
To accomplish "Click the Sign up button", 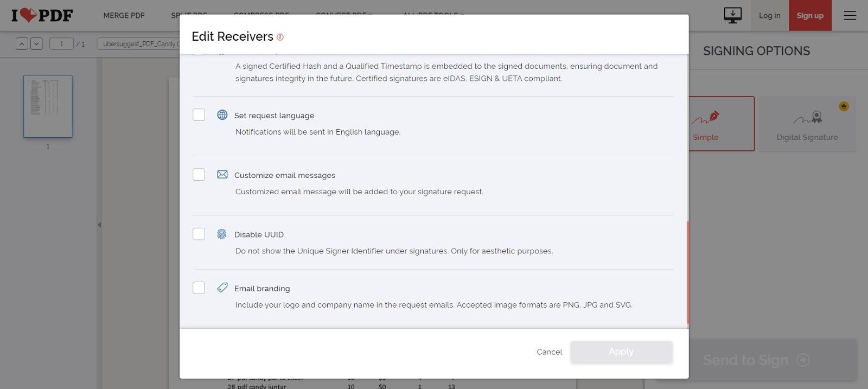I will (x=810, y=15).
